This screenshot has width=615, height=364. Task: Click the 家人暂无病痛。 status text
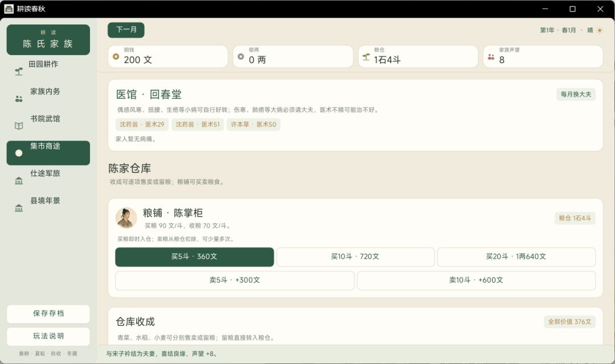[x=137, y=139]
